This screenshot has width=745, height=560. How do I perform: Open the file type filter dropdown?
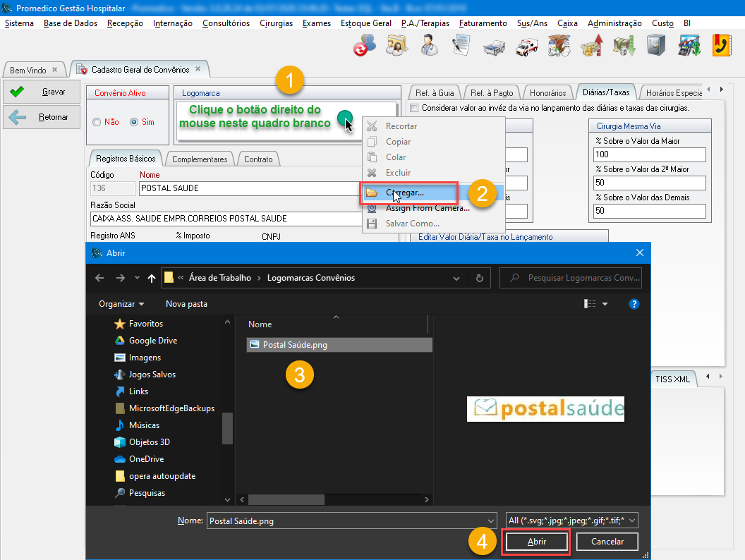pyautogui.click(x=571, y=521)
